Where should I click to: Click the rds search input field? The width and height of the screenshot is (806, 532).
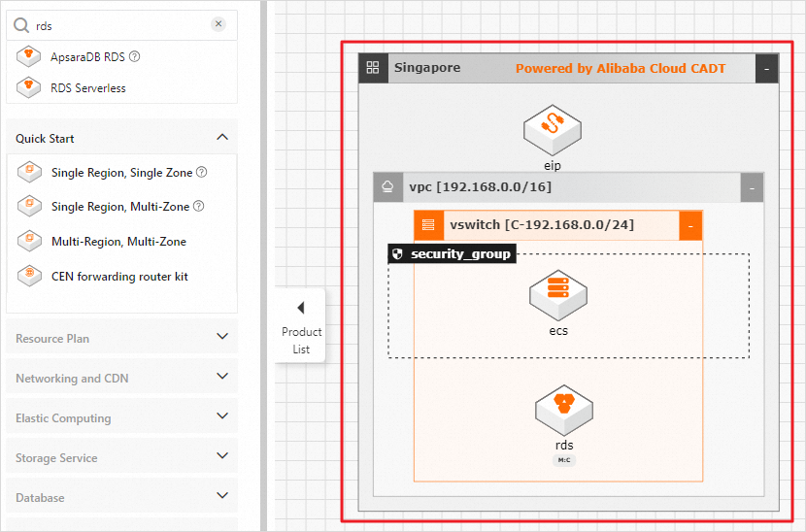coord(120,25)
